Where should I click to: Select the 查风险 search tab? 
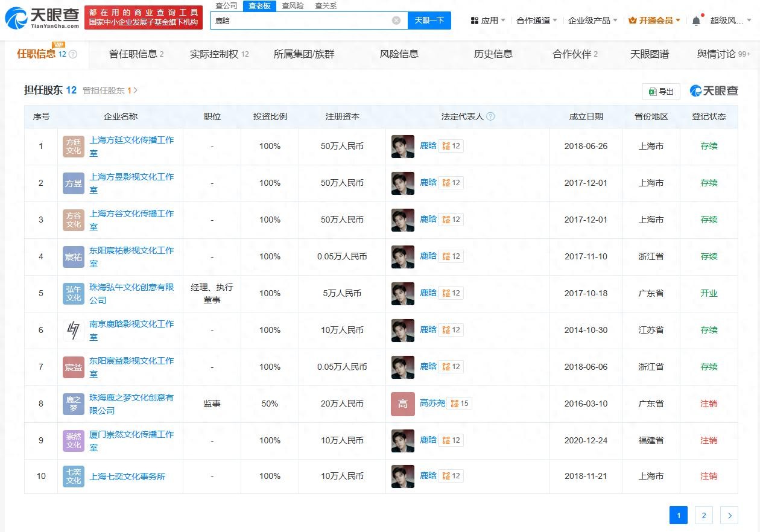(x=293, y=6)
